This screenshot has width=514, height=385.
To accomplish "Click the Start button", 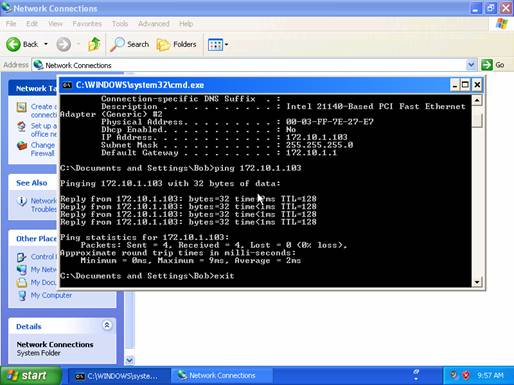I will pyautogui.click(x=31, y=376).
